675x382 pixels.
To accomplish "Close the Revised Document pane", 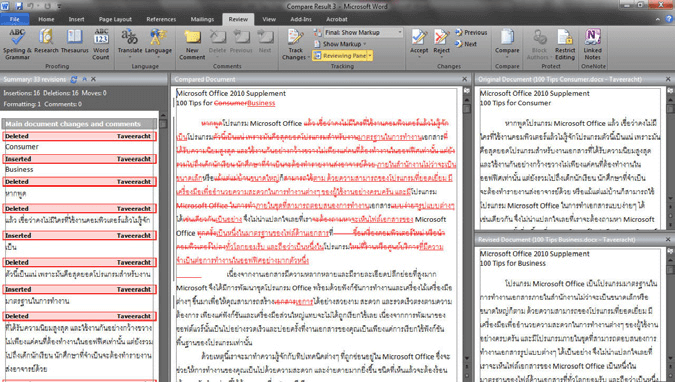I will pyautogui.click(x=668, y=239).
